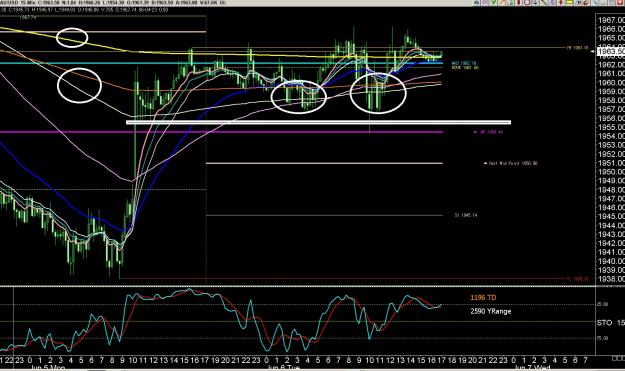Click the 1967.74 label at chart top left
This screenshot has height=371, width=625.
[x=28, y=17]
